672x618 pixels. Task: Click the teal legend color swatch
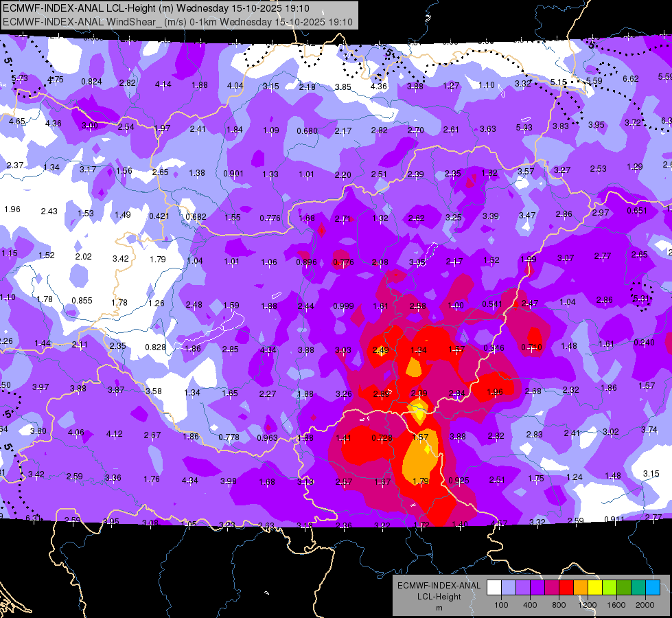click(x=638, y=588)
